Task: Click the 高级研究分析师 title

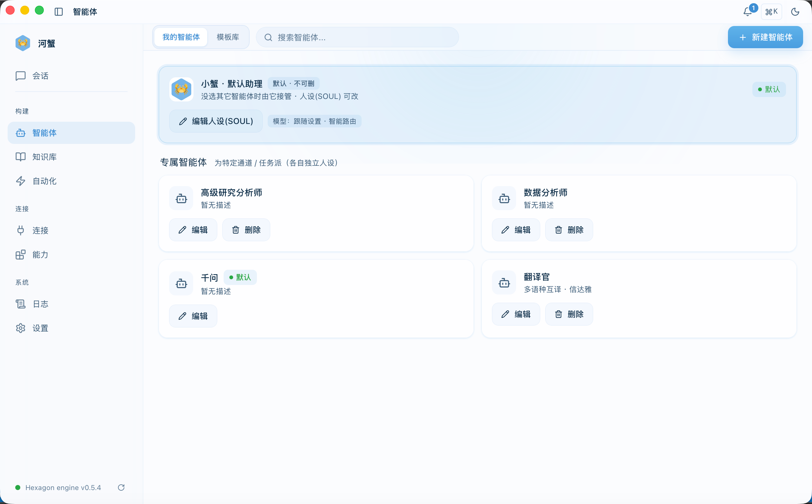Action: click(232, 193)
